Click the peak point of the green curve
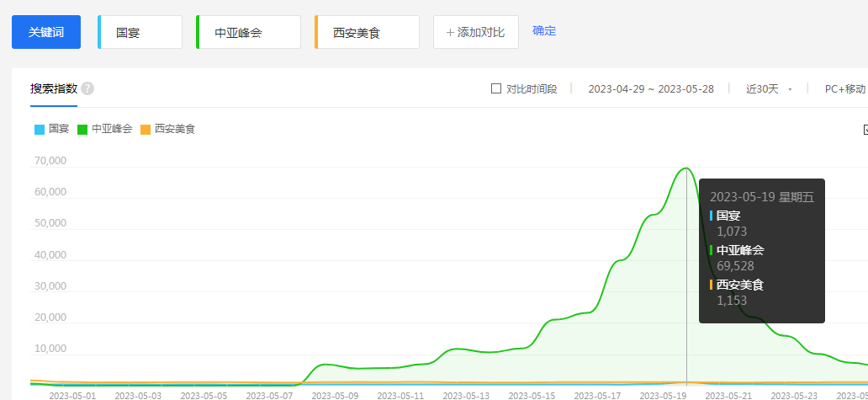 coord(686,168)
